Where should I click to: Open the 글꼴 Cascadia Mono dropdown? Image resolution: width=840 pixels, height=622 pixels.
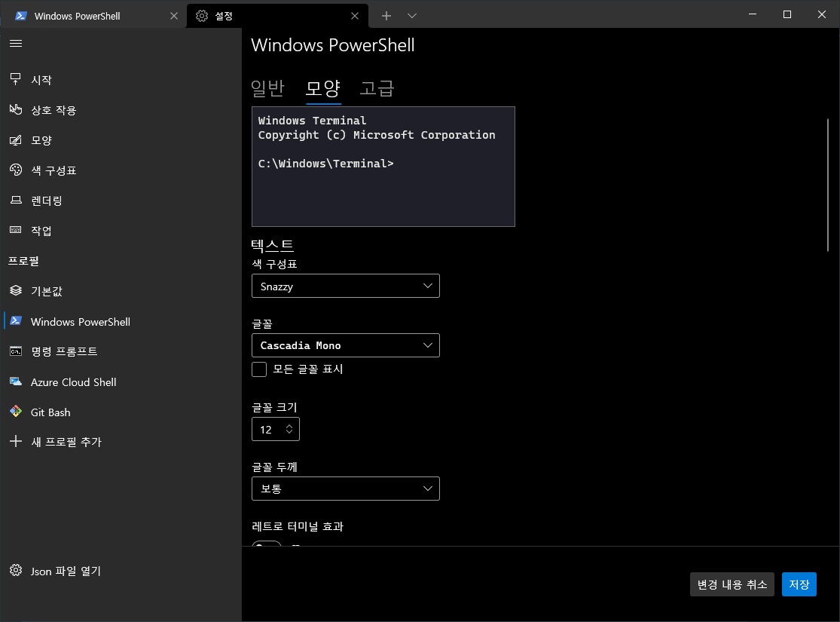pos(346,345)
